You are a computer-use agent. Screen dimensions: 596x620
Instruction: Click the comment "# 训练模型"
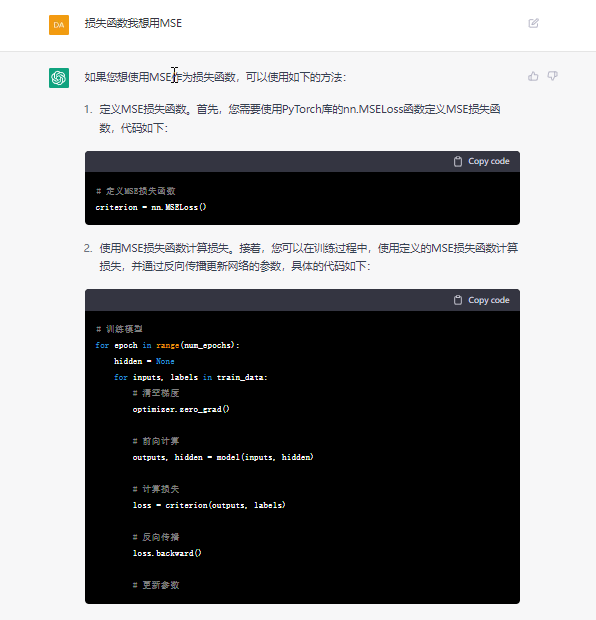tap(119, 329)
